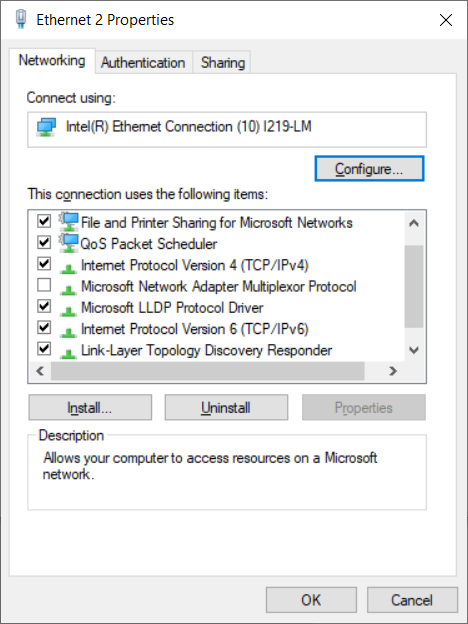This screenshot has height=624, width=468.
Task: Select "Microsoft LLDP Protocol Driver" row text
Action: pyautogui.click(x=172, y=308)
